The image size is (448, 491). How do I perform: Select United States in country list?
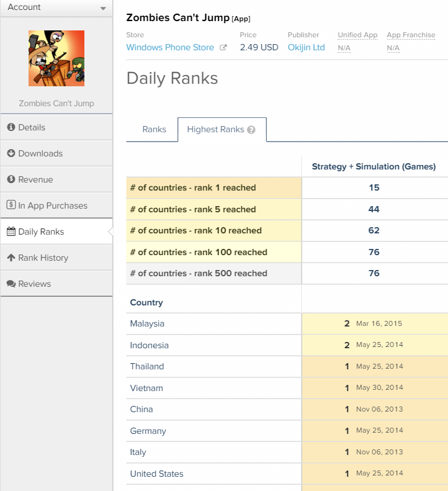156,474
